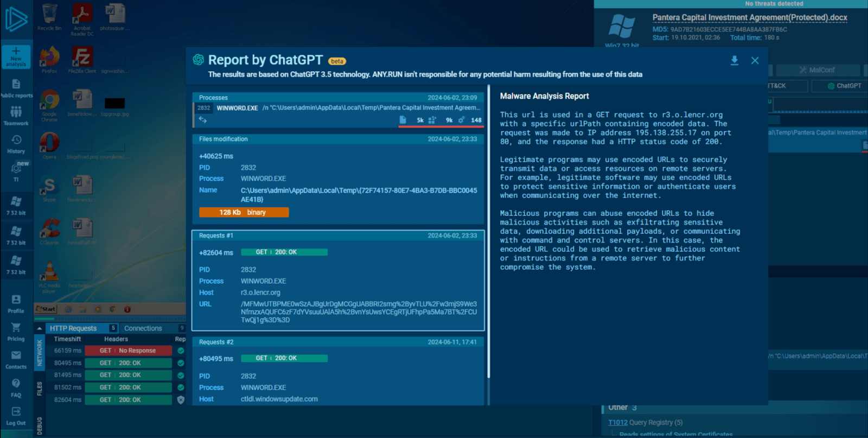Click the r3.o.lencr.org host value
868x438 pixels.
[x=260, y=293]
